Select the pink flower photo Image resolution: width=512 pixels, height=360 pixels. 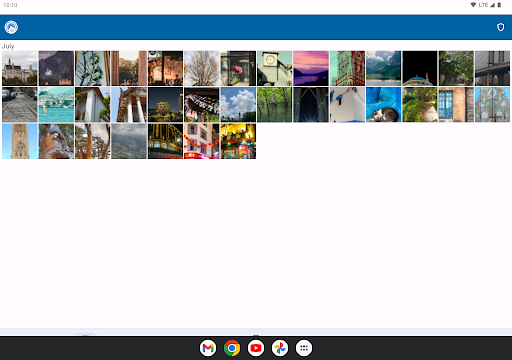pos(238,68)
